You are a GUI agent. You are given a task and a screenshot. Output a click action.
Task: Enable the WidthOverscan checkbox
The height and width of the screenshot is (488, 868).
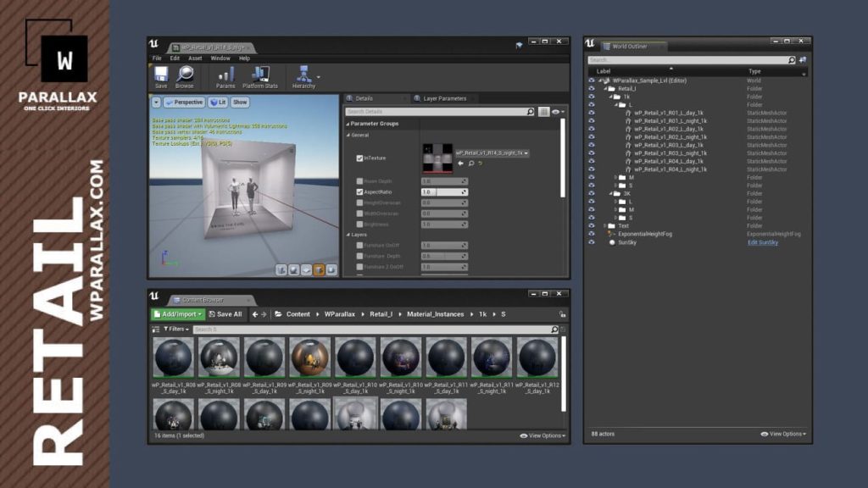359,213
